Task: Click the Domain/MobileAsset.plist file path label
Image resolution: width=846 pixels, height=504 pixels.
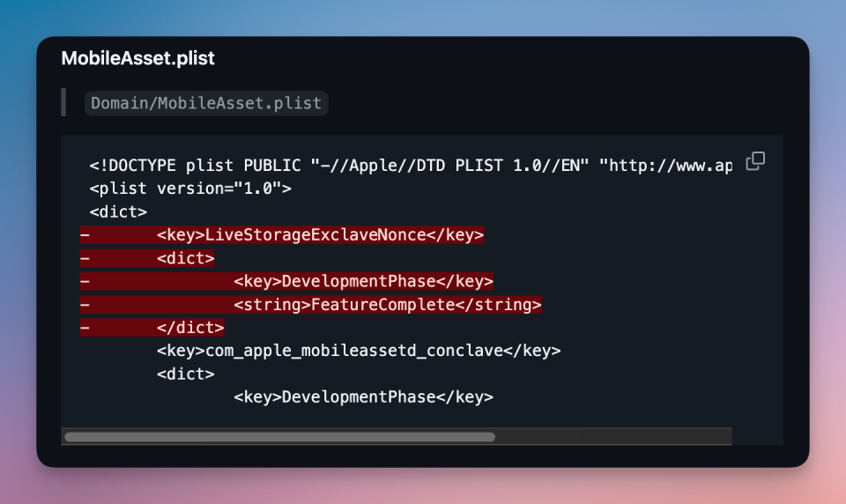Action: (206, 103)
